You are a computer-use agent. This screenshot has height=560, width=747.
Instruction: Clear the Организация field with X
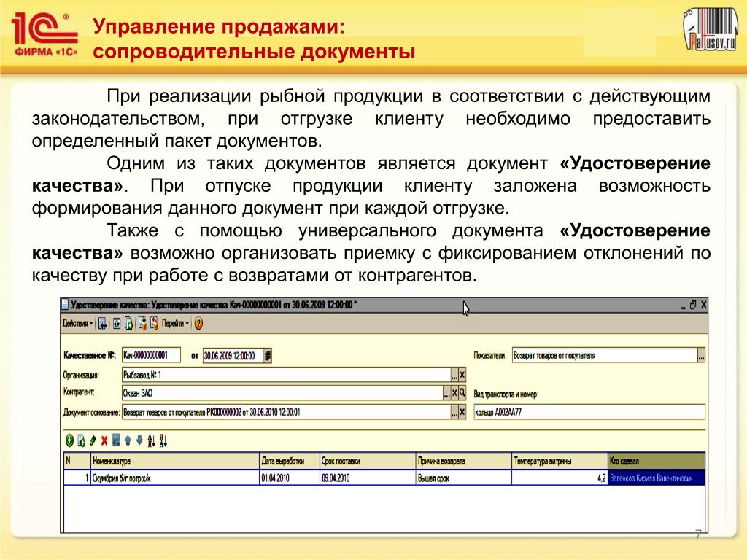click(x=462, y=376)
